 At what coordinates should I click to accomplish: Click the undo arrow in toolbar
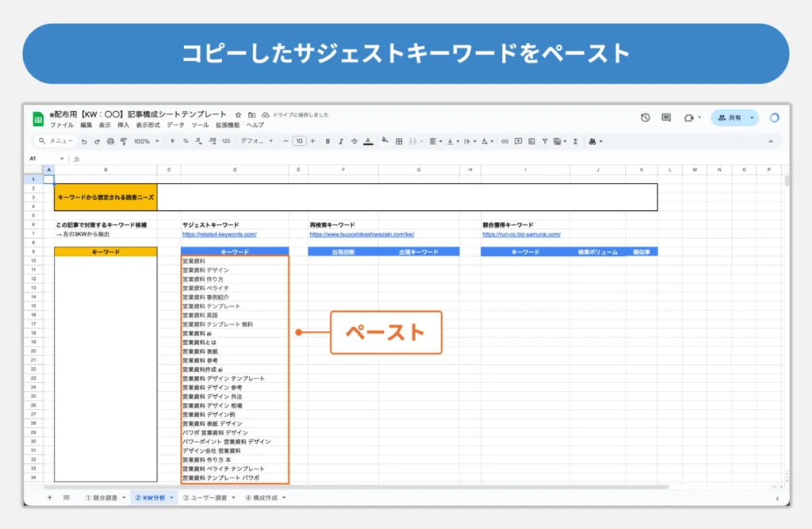coord(84,141)
